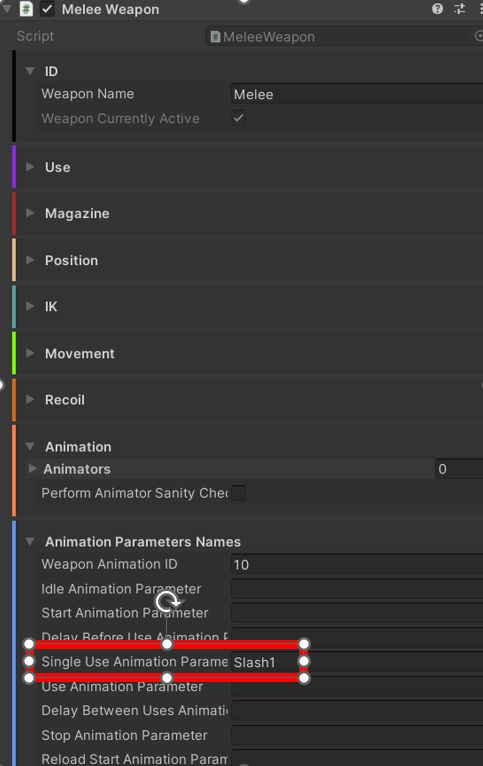Expand the Use section
The height and width of the screenshot is (766, 483).
[30, 167]
